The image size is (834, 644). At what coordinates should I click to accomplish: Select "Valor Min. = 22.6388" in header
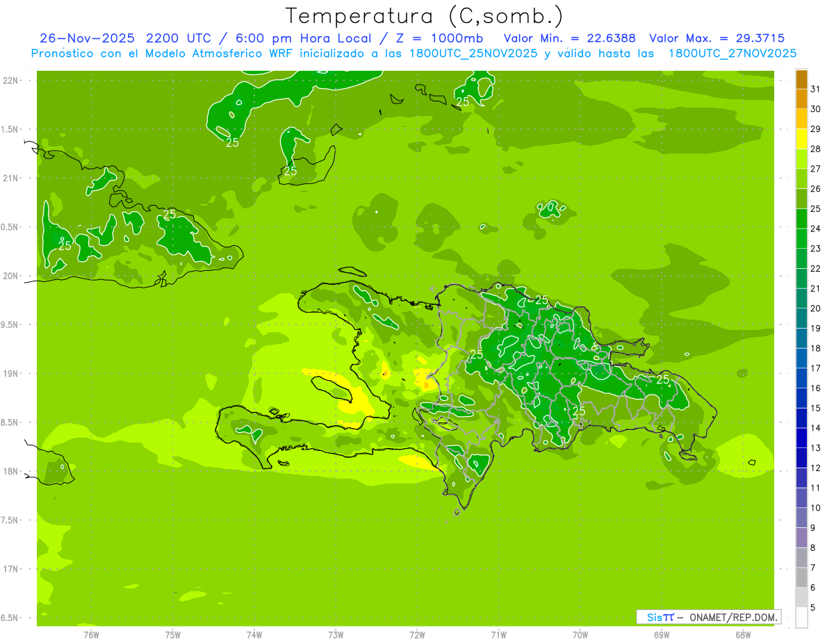[x=569, y=38]
